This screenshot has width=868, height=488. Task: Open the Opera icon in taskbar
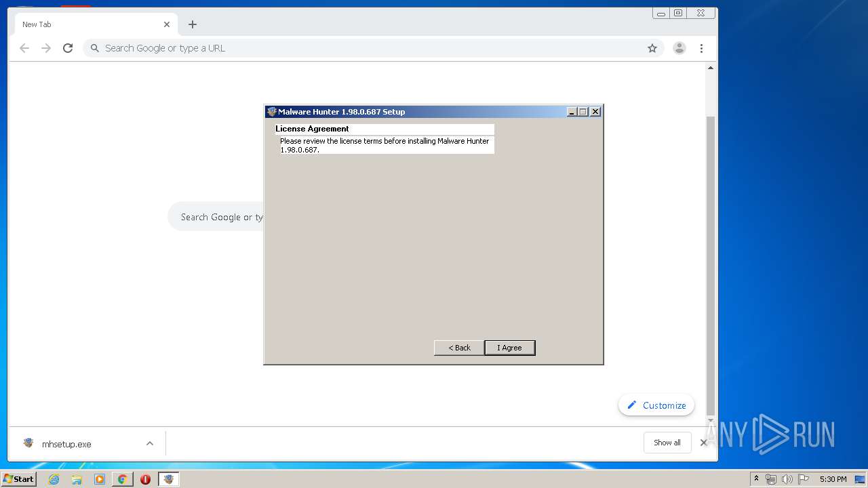click(145, 479)
